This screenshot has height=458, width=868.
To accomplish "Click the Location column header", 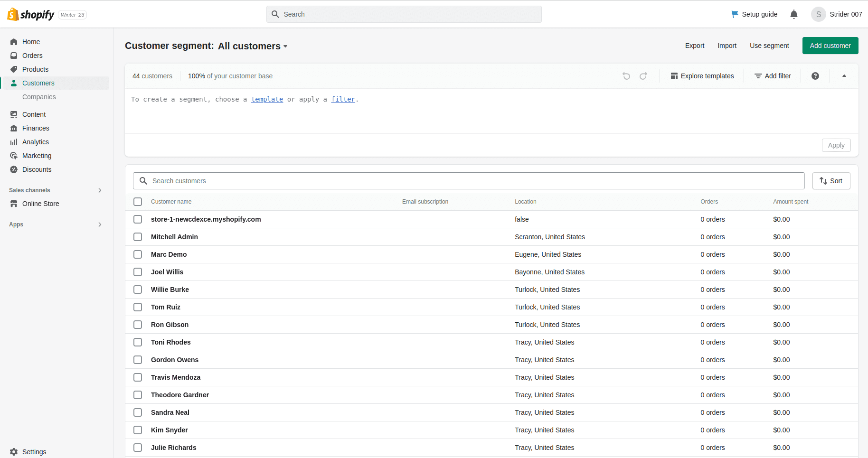I will [526, 202].
